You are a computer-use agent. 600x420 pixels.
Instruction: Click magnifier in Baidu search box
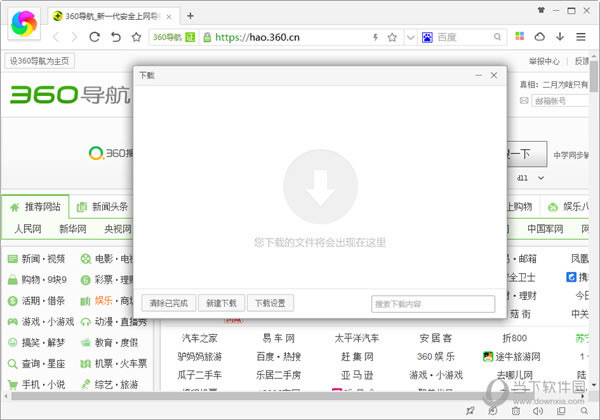[x=497, y=37]
